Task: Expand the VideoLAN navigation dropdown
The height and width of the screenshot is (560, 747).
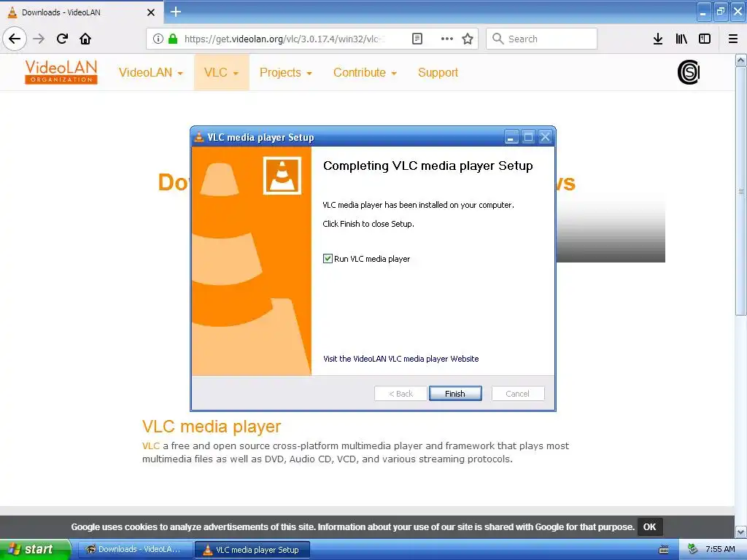Action: [x=150, y=72]
